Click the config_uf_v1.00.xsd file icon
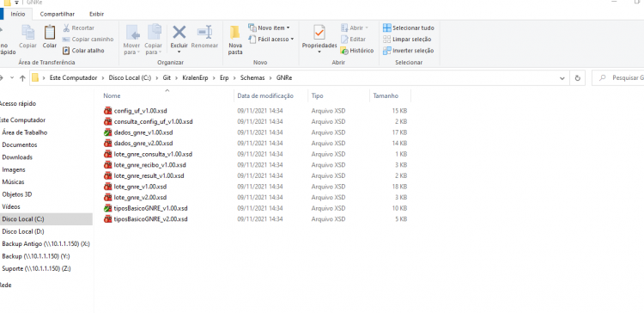 click(x=107, y=111)
